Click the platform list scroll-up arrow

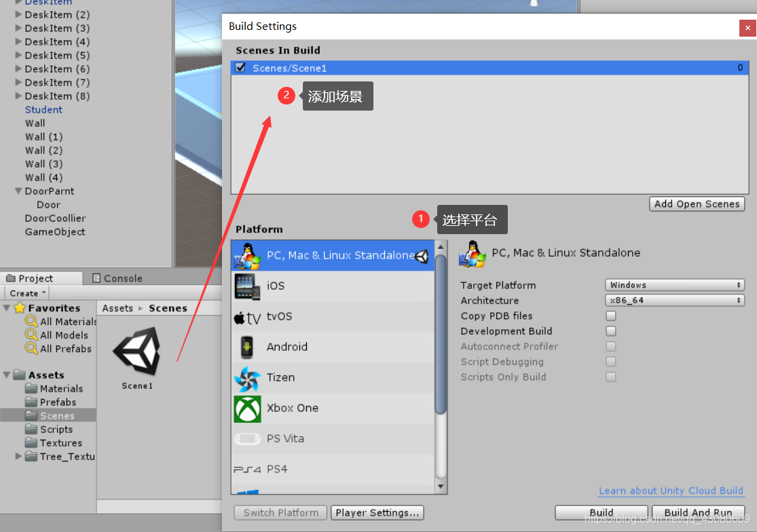(441, 246)
